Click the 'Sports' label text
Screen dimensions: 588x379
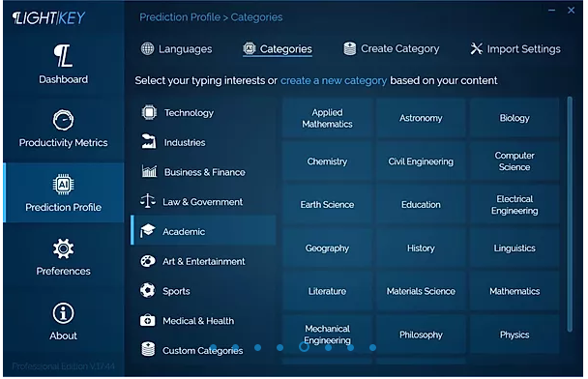(176, 291)
